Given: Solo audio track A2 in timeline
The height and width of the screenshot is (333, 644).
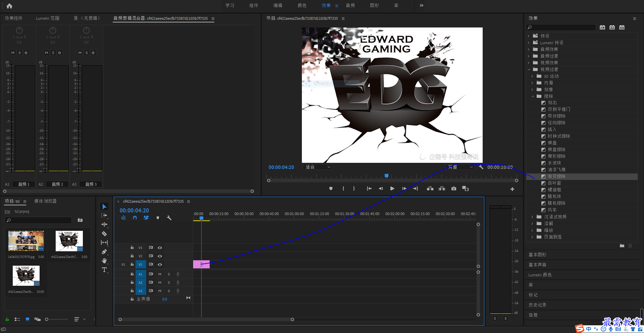Looking at the screenshot, I should coord(169,282).
